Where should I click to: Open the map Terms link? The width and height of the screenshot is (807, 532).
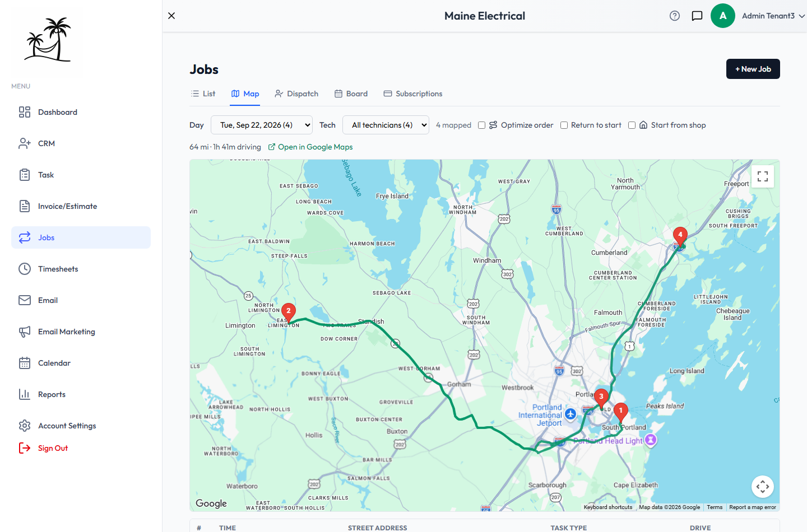click(x=715, y=507)
